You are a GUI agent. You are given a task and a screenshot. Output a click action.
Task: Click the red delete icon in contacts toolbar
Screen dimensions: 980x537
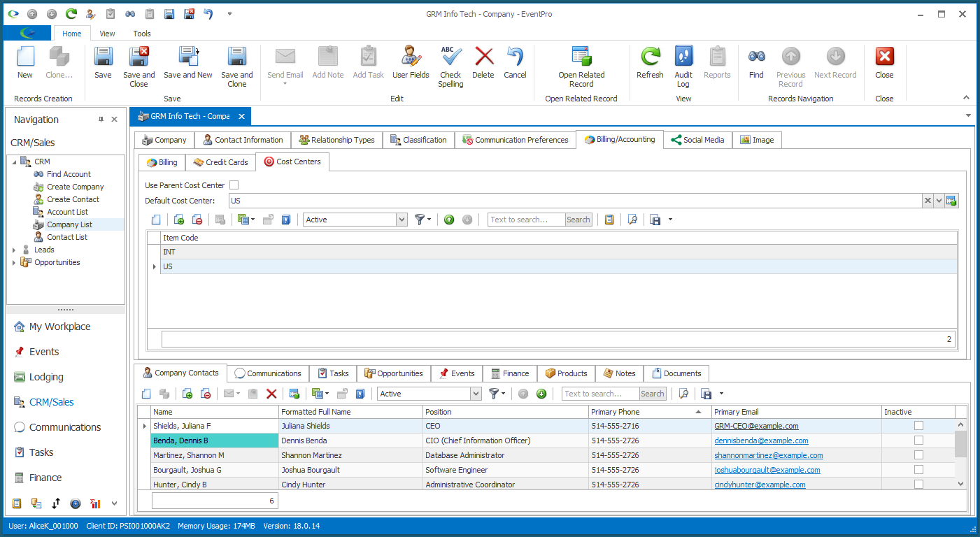271,394
